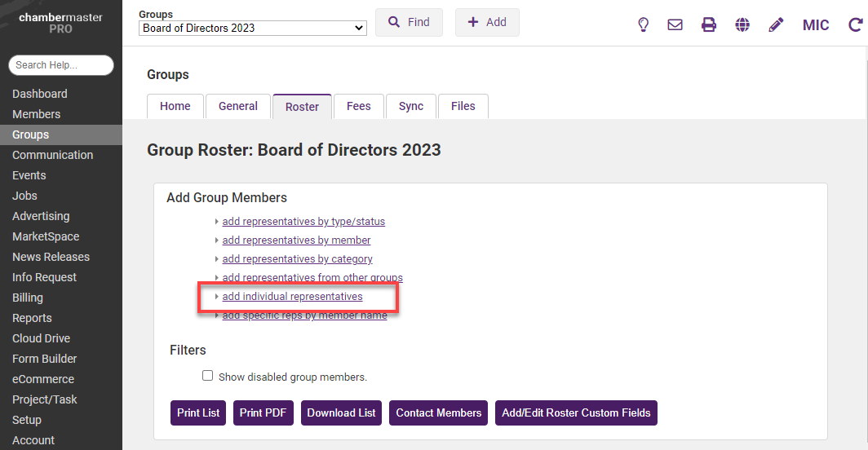The image size is (868, 450).
Task: Switch to the Fees tab
Action: (358, 106)
